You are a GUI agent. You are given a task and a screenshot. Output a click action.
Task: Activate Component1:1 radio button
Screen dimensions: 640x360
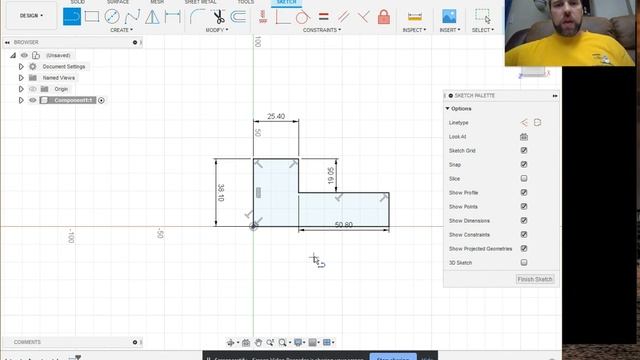pos(101,100)
